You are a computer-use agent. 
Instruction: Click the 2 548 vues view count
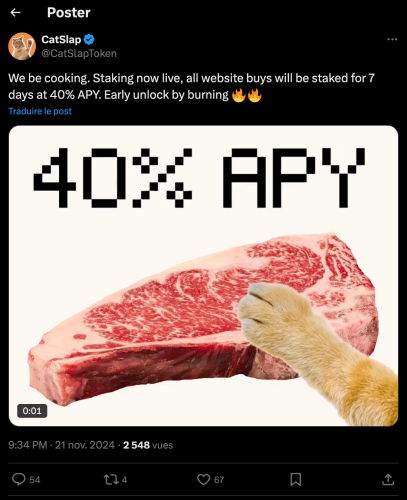(x=148, y=445)
